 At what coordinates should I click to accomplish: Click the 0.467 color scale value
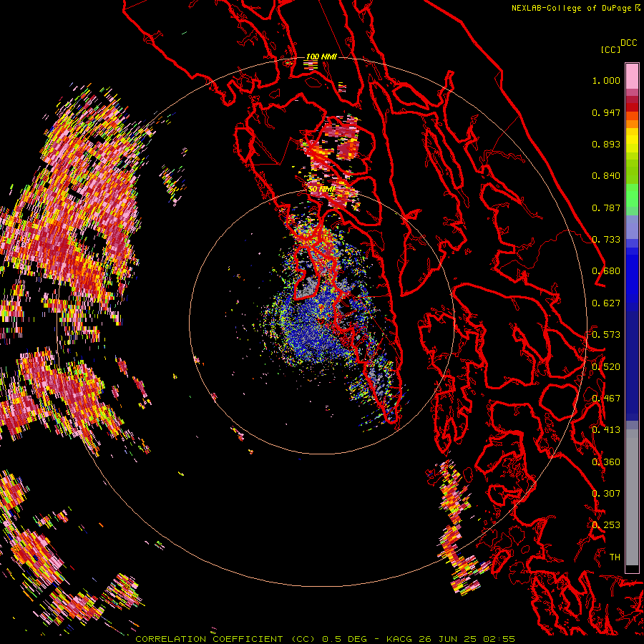pos(606,399)
